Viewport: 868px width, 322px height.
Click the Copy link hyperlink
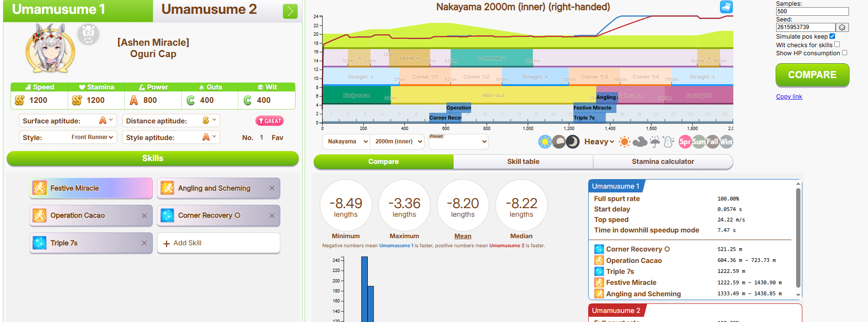789,96
